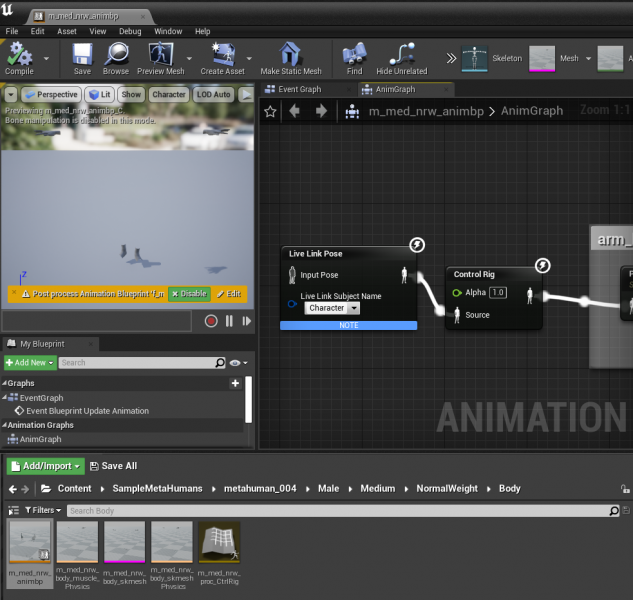Navigate forward in graph history
This screenshot has width=633, height=600.
pyautogui.click(x=321, y=111)
